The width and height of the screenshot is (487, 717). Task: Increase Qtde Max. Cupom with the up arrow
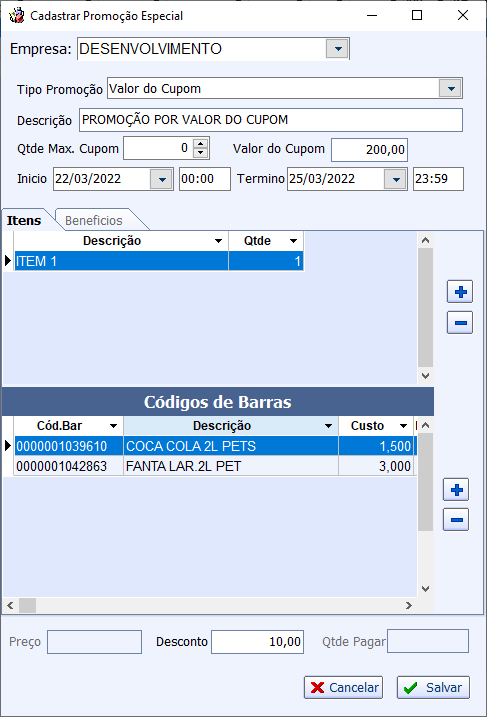pos(200,144)
